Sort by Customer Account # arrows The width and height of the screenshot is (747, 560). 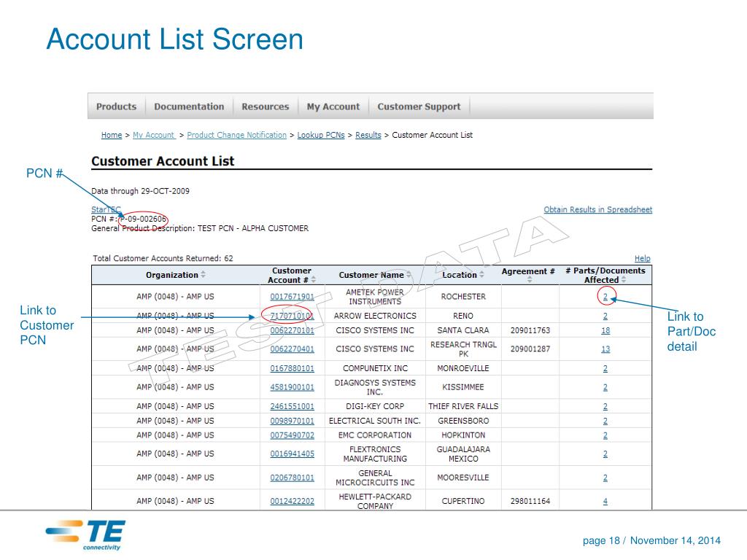(x=313, y=280)
